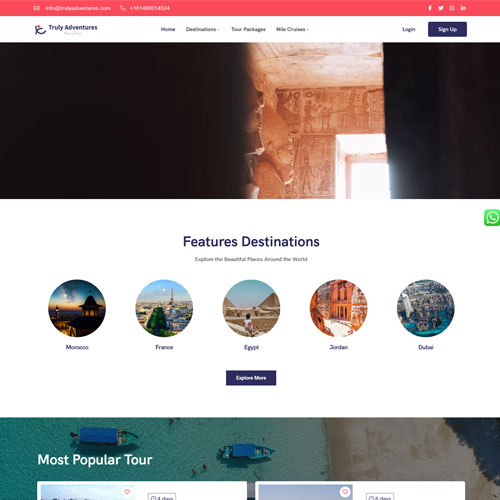
Task: Click the Truly Adventures logo
Action: click(x=66, y=29)
